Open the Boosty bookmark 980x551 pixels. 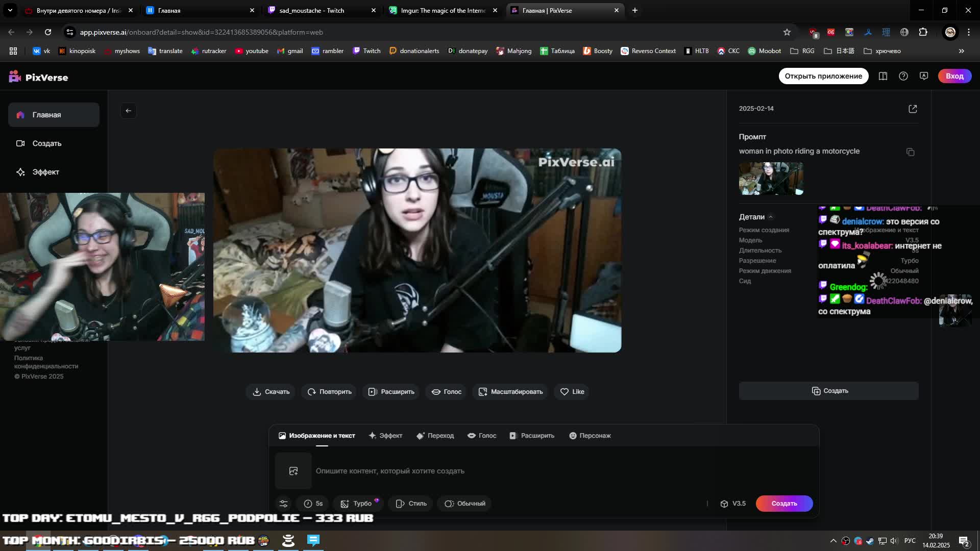pyautogui.click(x=598, y=51)
